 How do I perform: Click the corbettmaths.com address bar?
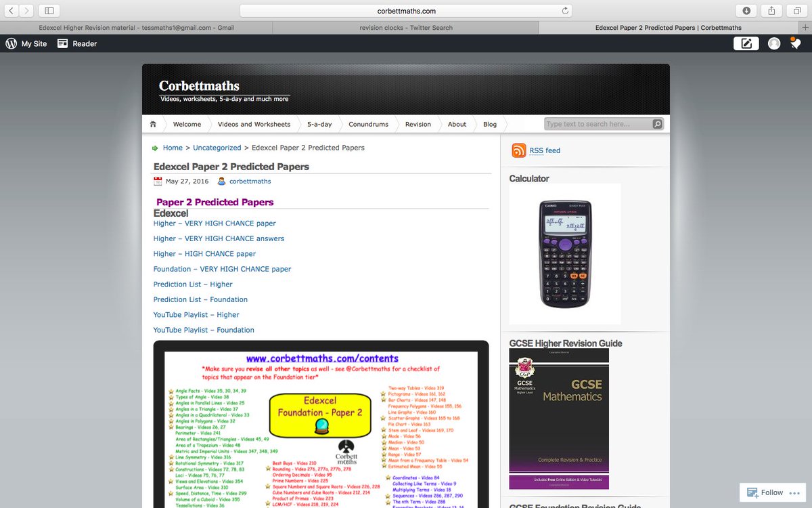point(406,11)
